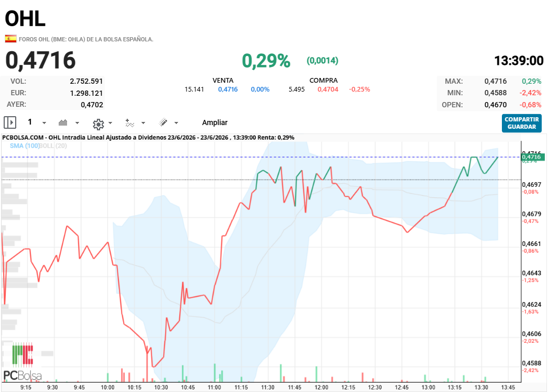Click the OHL title heading
The image size is (548, 392).
25,18
